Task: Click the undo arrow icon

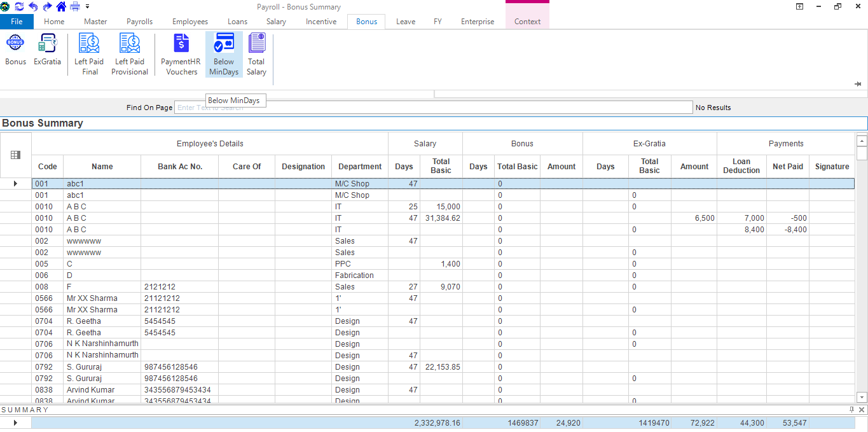Action: point(33,6)
